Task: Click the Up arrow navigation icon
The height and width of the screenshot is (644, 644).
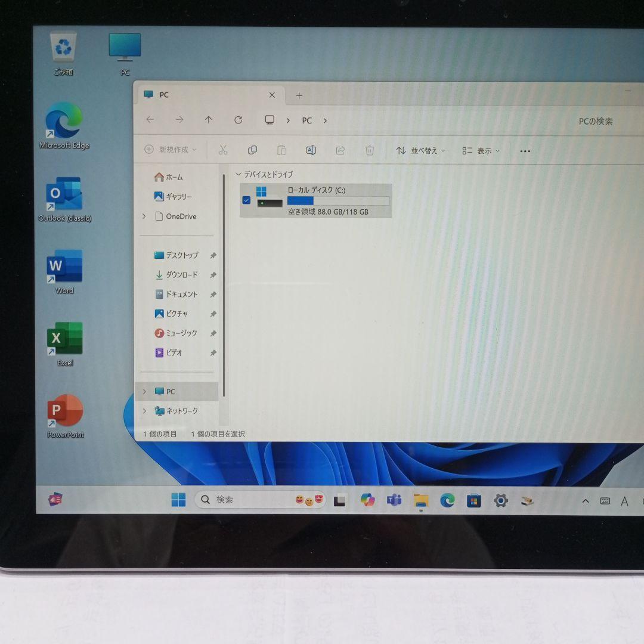Action: (x=208, y=120)
